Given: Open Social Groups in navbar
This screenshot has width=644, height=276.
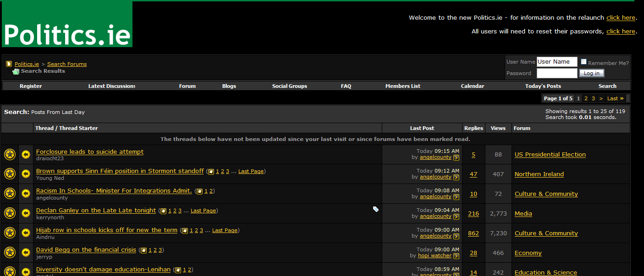Looking at the screenshot, I should (x=290, y=86).
